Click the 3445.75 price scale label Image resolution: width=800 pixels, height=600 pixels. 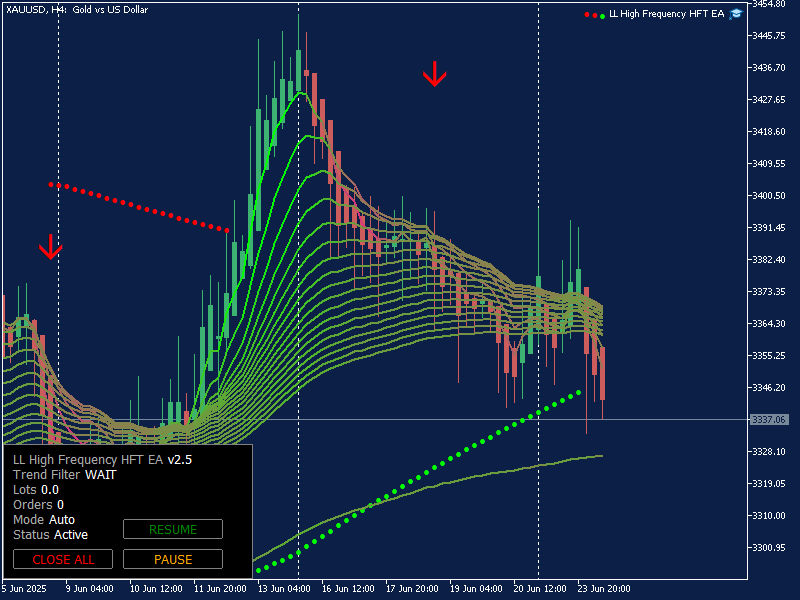[x=769, y=36]
